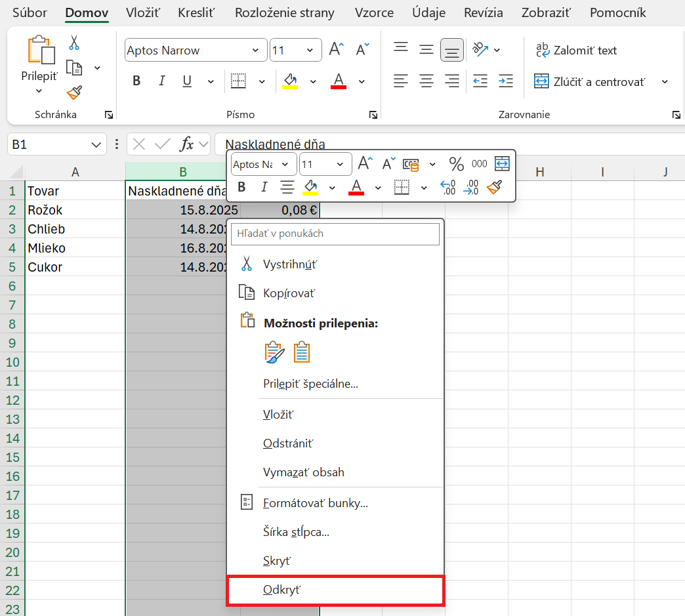Decrease indent in ribbon

pyautogui.click(x=480, y=81)
